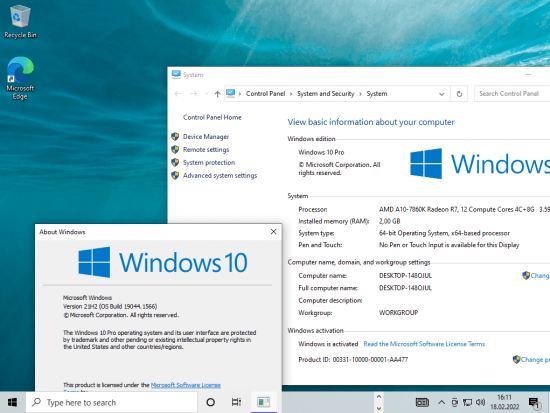The width and height of the screenshot is (550, 413).
Task: Close the About Windows dialog
Action: [274, 232]
